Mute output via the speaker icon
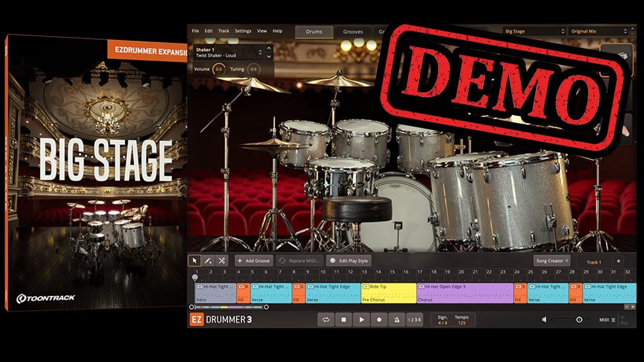This screenshot has height=362, width=644. 545,320
